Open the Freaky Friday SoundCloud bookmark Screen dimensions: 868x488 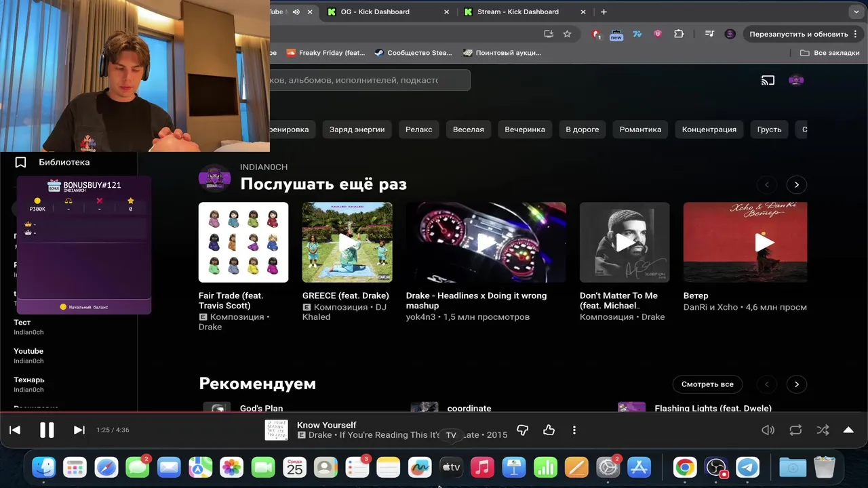(326, 52)
